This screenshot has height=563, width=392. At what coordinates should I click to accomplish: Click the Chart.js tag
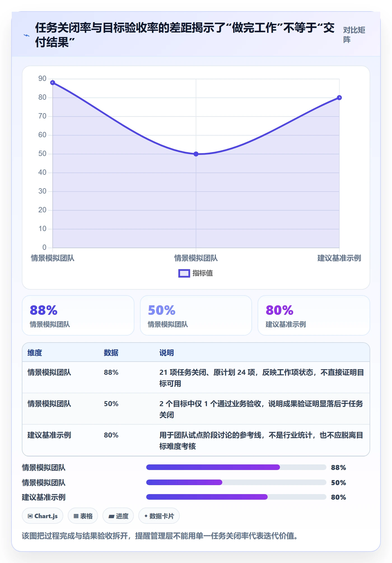43,516
